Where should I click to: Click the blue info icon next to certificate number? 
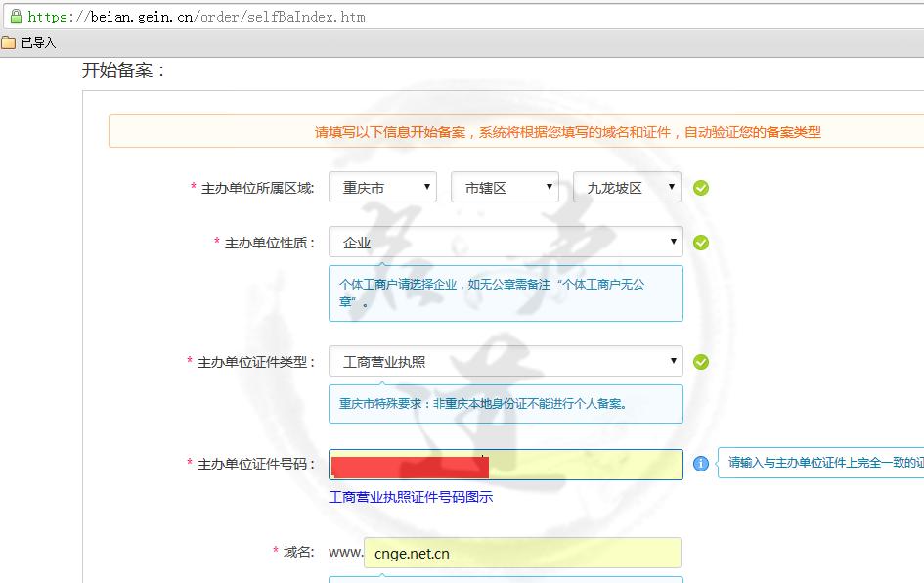click(701, 465)
